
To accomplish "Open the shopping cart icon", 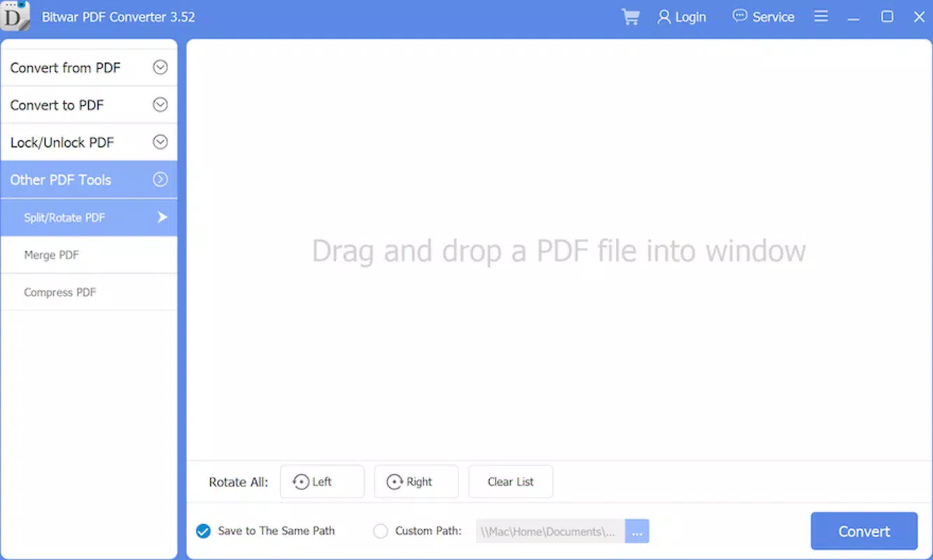I will [x=631, y=17].
